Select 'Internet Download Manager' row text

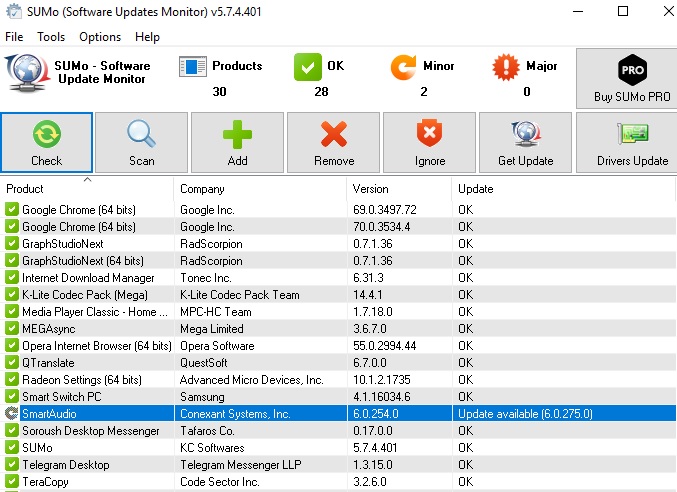(88, 278)
